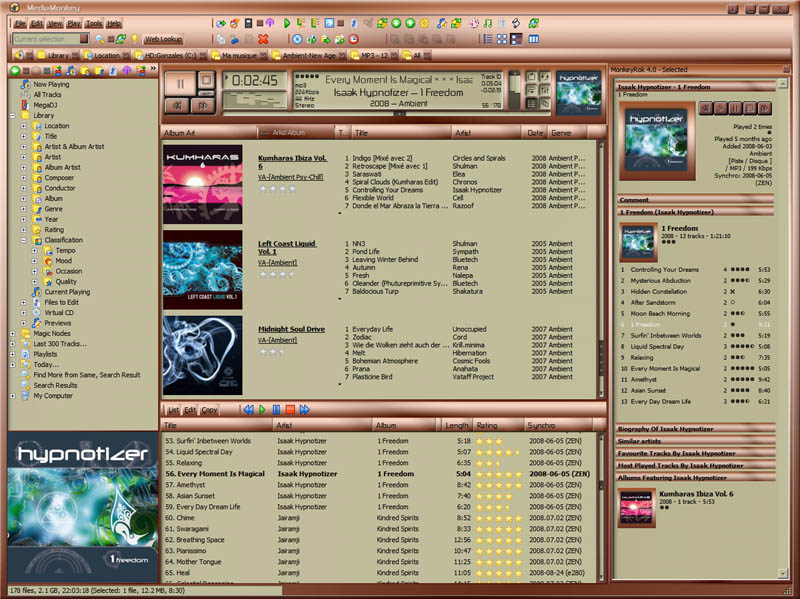
Task: Click the magnifier search icon beside the selection field
Action: tap(99, 39)
